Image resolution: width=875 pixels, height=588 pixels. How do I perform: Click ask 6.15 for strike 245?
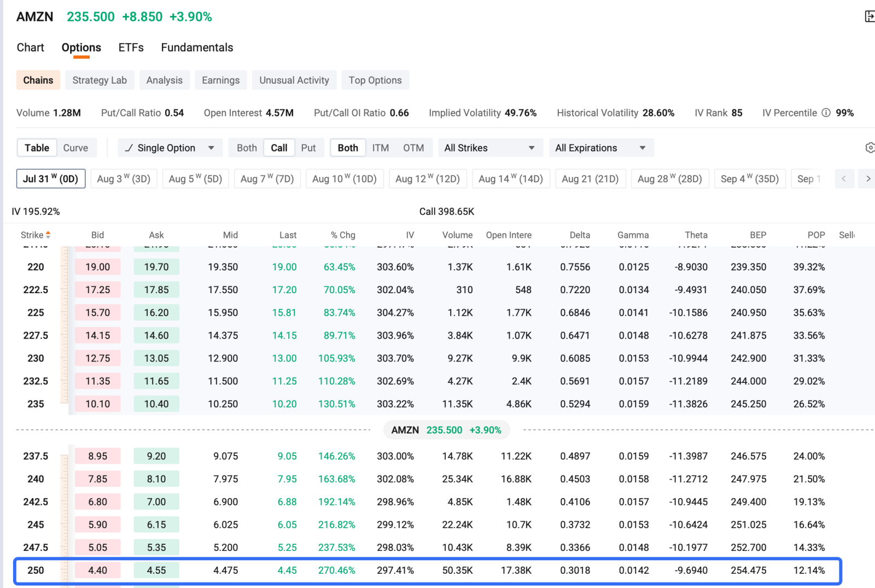point(156,525)
